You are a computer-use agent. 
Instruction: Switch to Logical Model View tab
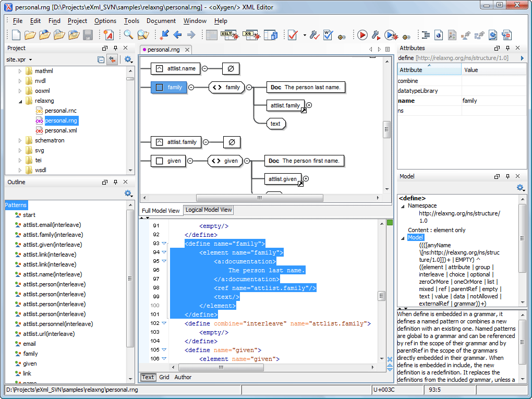(x=208, y=210)
